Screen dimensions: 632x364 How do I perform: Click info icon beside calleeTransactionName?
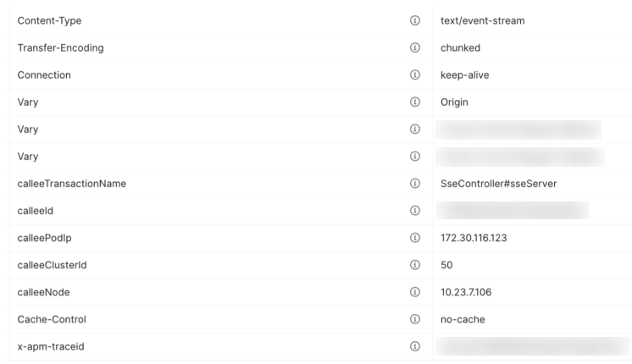415,184
